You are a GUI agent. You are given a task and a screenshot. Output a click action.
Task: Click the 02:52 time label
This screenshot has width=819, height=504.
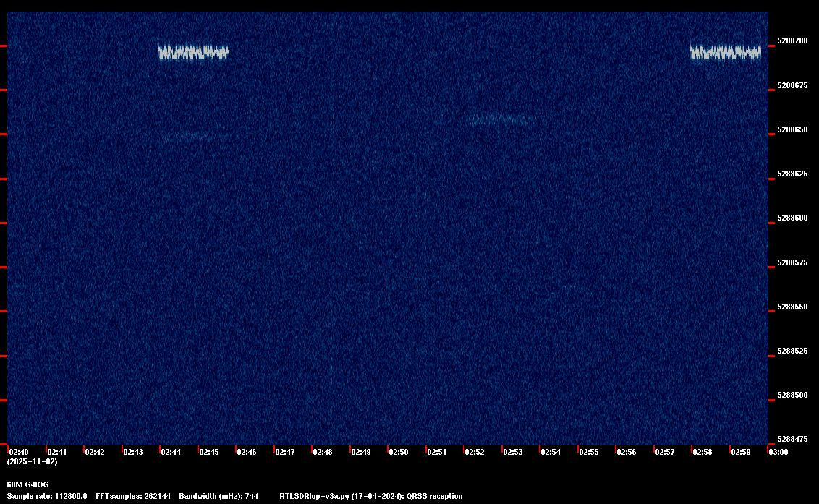[475, 452]
